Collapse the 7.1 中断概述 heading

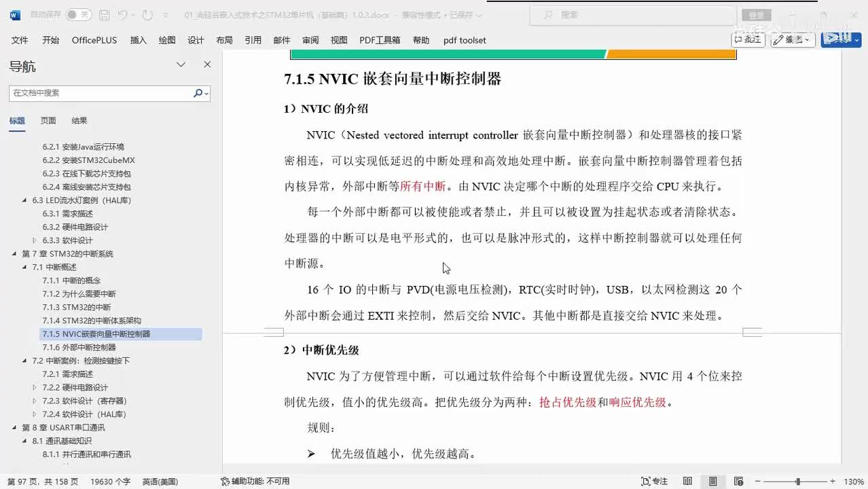(25, 267)
